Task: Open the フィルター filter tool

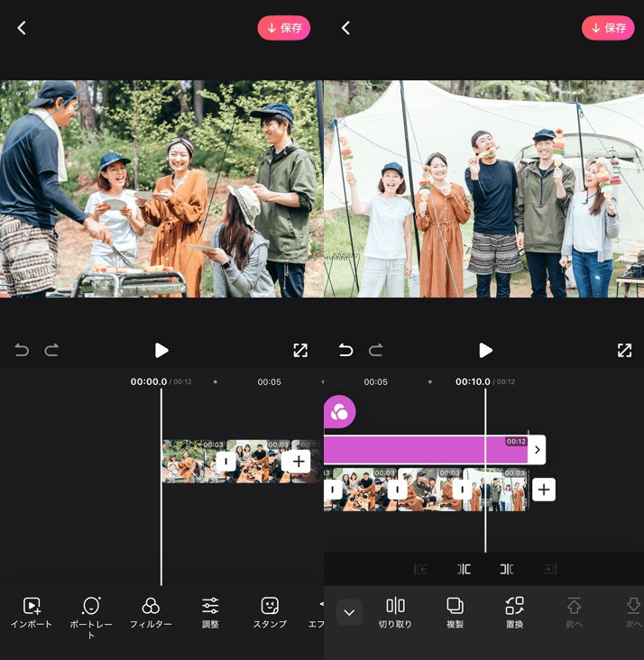Action: coord(151,613)
